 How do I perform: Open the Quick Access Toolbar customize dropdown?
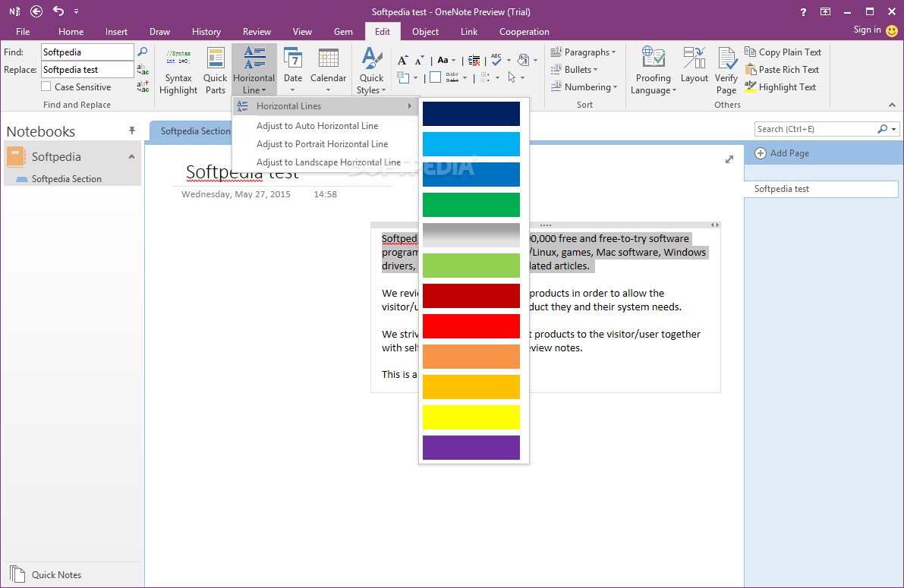click(76, 11)
